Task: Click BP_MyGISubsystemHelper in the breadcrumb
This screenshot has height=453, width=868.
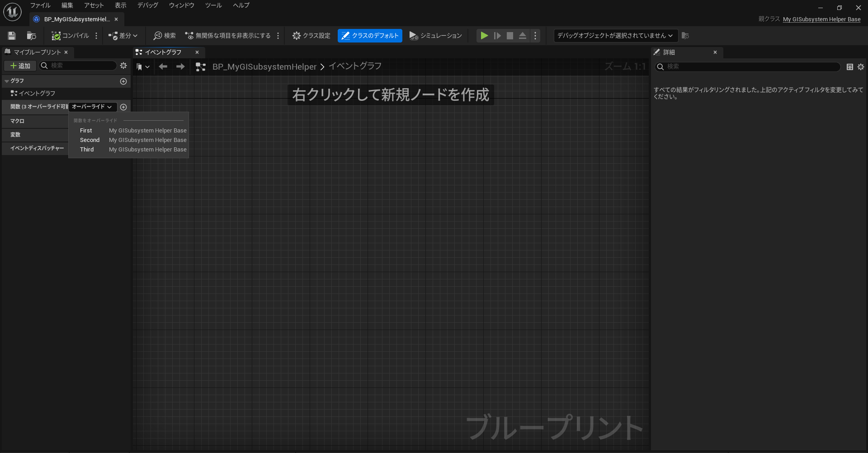Action: click(x=264, y=67)
